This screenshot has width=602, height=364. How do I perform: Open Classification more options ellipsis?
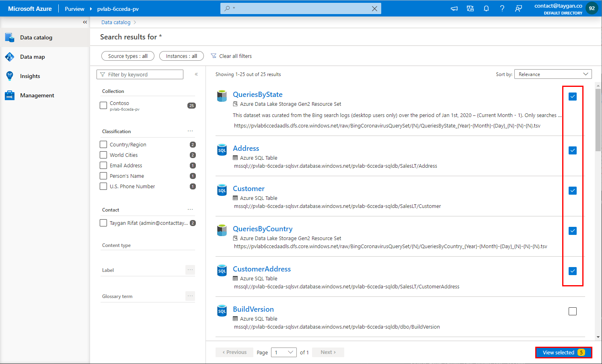coord(190,131)
